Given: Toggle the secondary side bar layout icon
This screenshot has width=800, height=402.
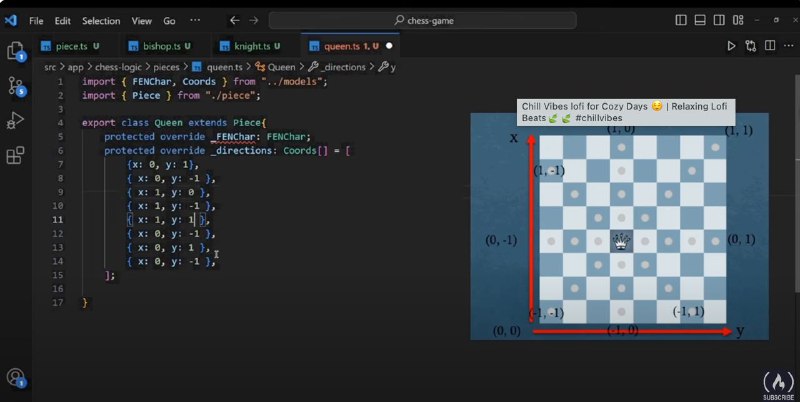Looking at the screenshot, I should coord(719,20).
